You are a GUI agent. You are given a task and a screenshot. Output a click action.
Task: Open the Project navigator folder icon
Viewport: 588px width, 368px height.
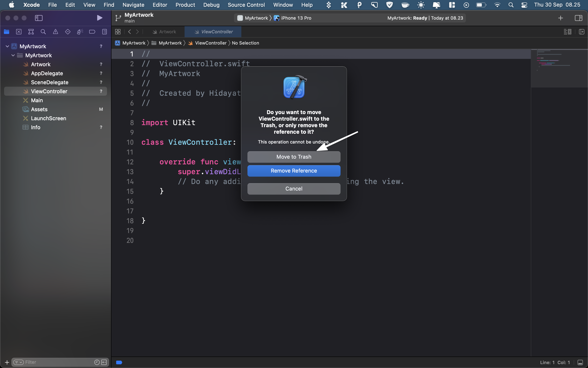[x=7, y=32]
